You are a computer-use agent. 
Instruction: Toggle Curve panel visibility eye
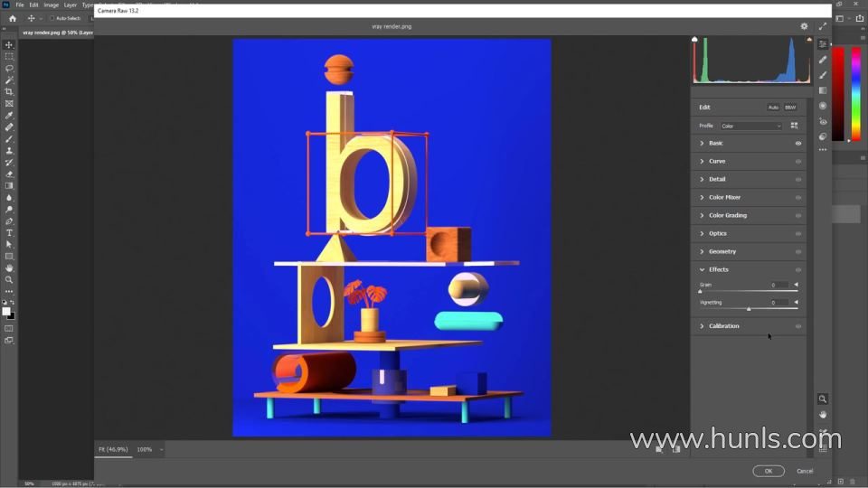[x=798, y=162]
